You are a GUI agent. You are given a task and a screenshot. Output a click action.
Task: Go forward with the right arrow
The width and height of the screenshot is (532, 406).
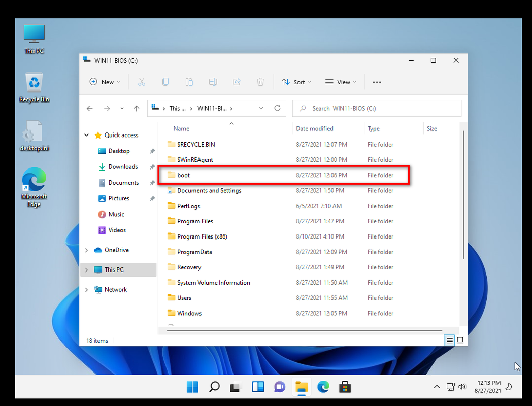click(x=107, y=108)
